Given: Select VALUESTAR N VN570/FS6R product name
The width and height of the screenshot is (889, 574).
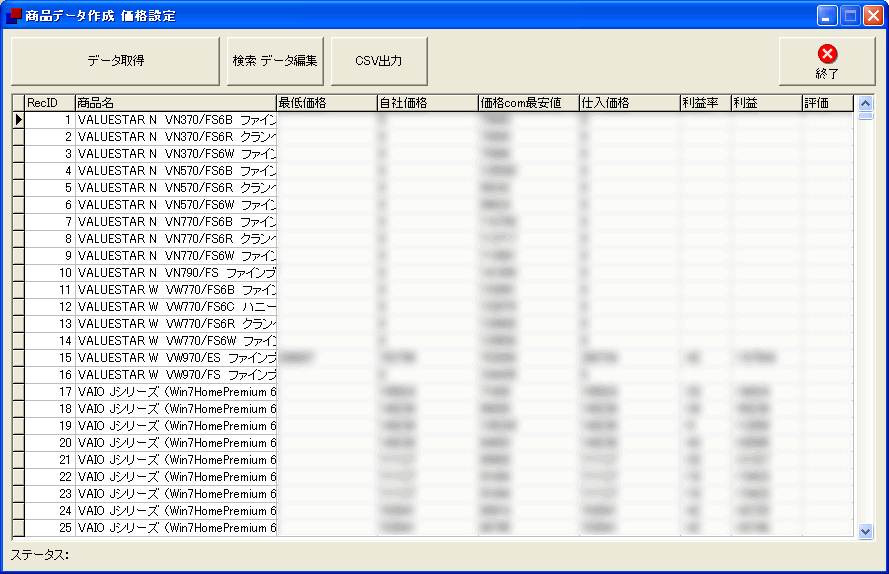Looking at the screenshot, I should coord(176,188).
